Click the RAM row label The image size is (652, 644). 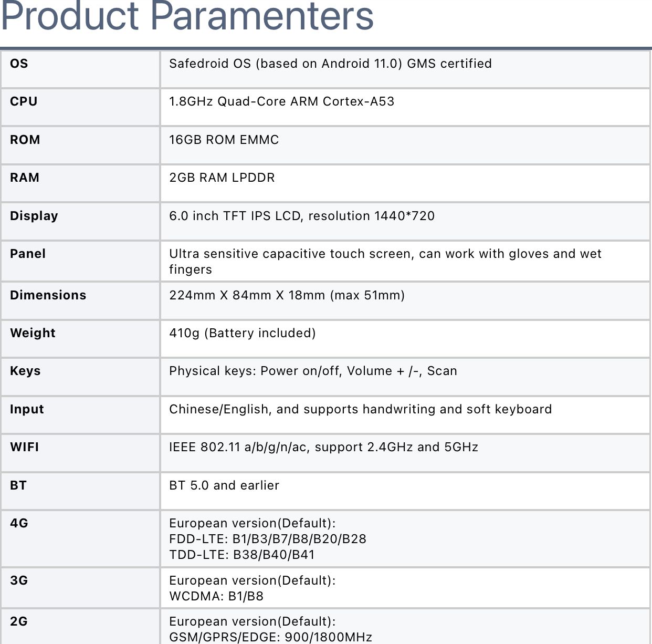[x=25, y=178]
